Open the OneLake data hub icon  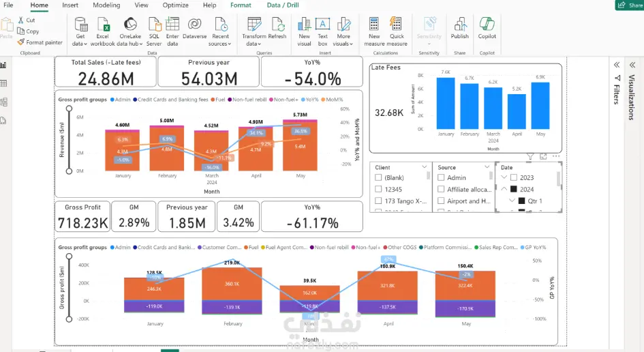pos(130,25)
